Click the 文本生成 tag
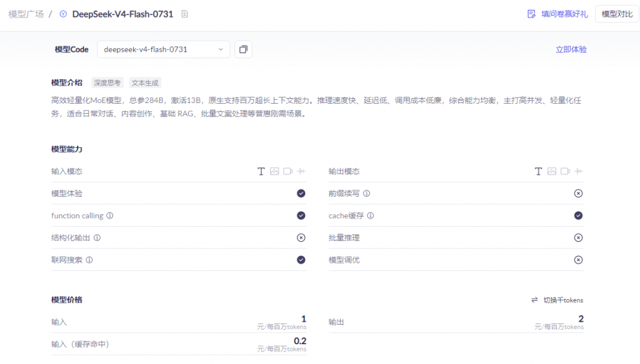 (145, 83)
